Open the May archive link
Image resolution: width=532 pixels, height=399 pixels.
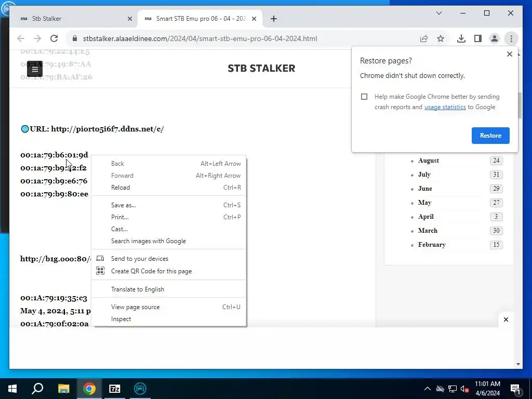(x=424, y=203)
